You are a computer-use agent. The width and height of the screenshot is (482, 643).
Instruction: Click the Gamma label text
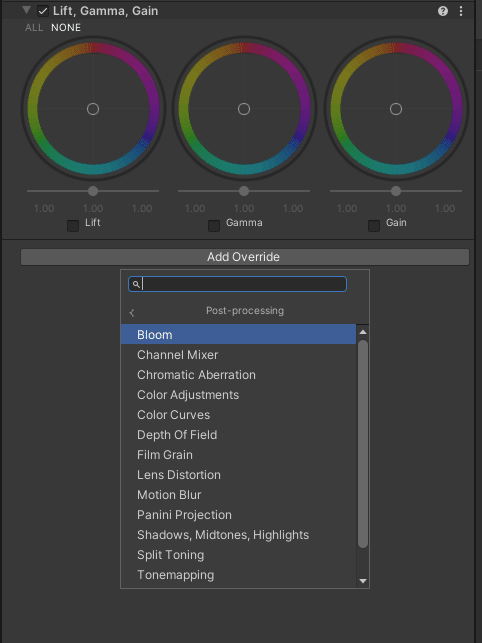(244, 223)
